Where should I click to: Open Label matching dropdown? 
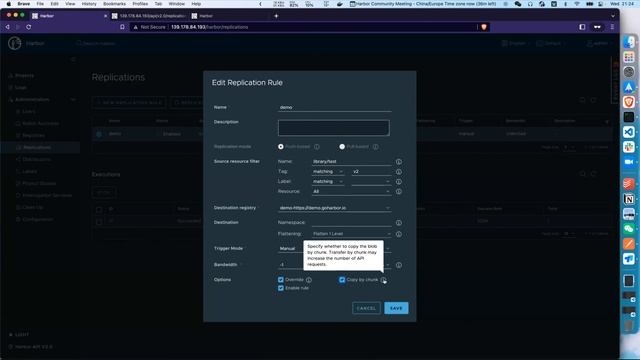tap(328, 182)
